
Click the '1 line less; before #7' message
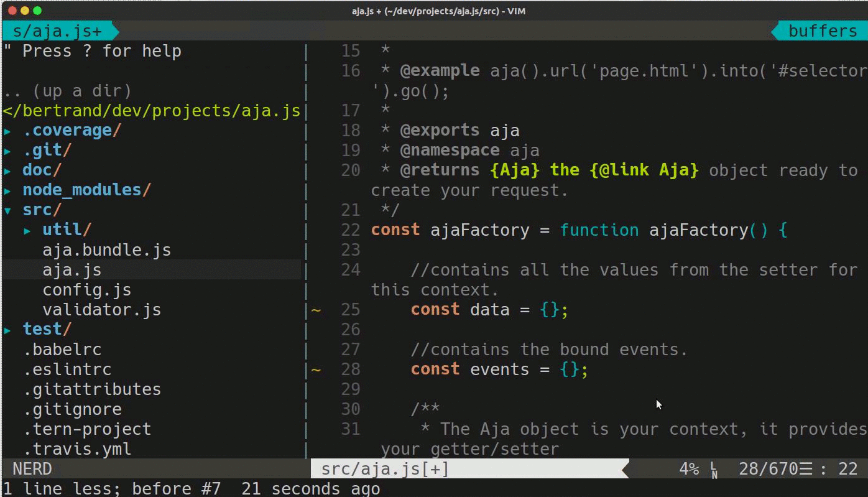point(112,488)
